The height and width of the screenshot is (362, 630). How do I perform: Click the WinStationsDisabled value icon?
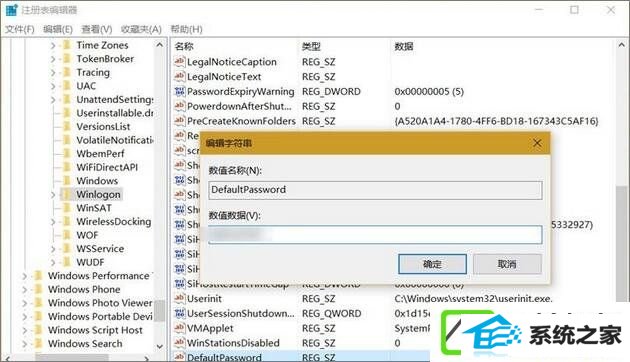pos(179,343)
